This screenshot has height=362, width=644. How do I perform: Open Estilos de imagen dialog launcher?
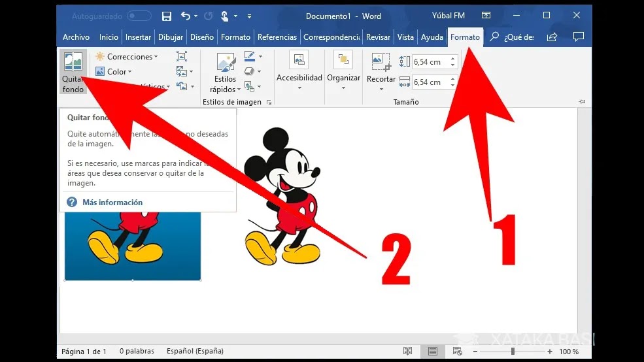[269, 102]
